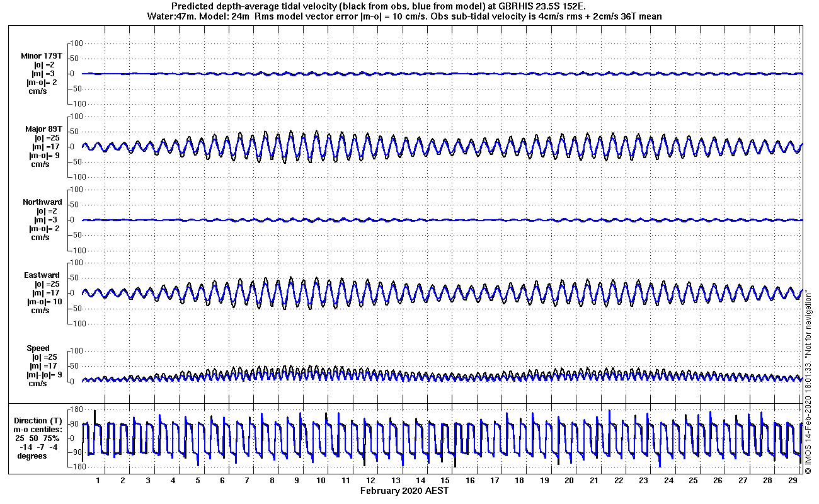Select the 'Minor 179T' panel label
The height and width of the screenshot is (504, 819).
(x=42, y=56)
